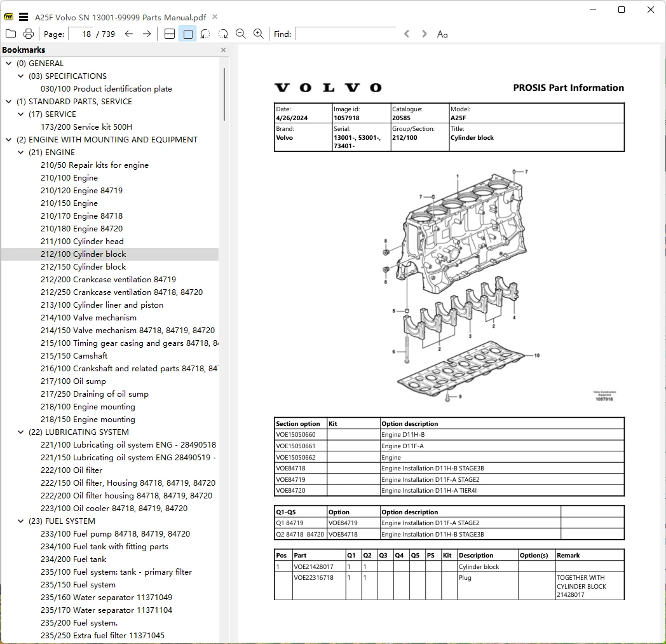Open 214/100 Valve mechanism bookmark

point(88,318)
